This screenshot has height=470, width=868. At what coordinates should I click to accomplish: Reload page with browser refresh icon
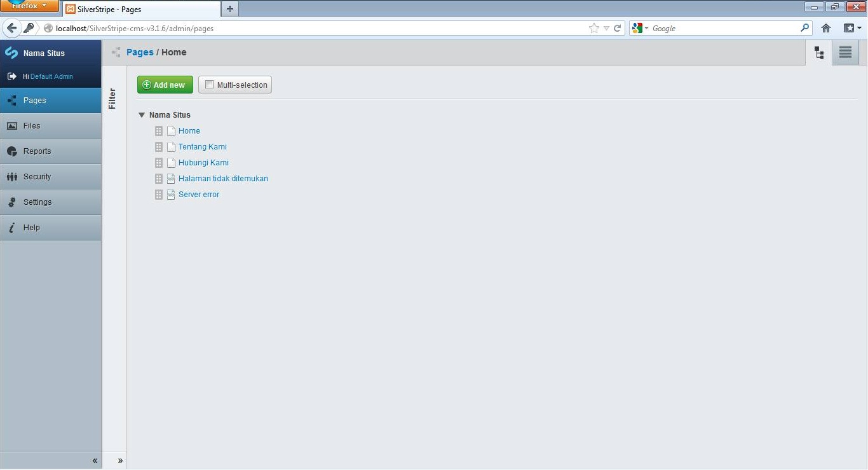[x=617, y=28]
